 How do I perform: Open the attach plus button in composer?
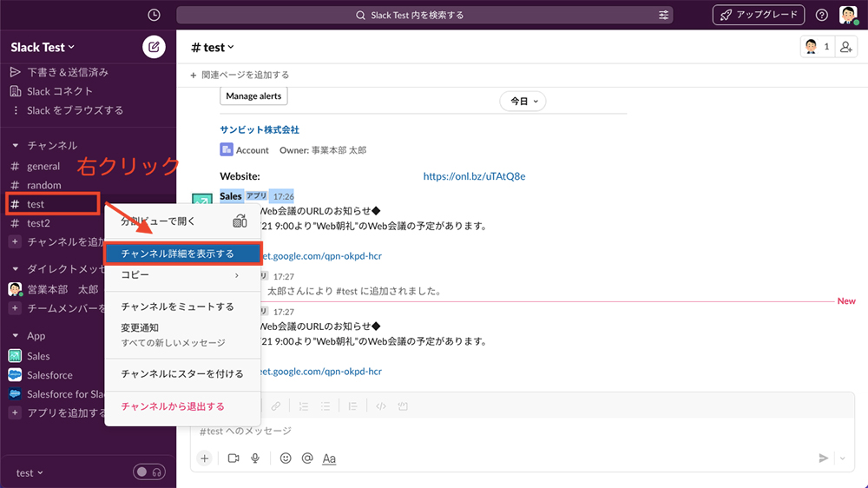click(204, 458)
